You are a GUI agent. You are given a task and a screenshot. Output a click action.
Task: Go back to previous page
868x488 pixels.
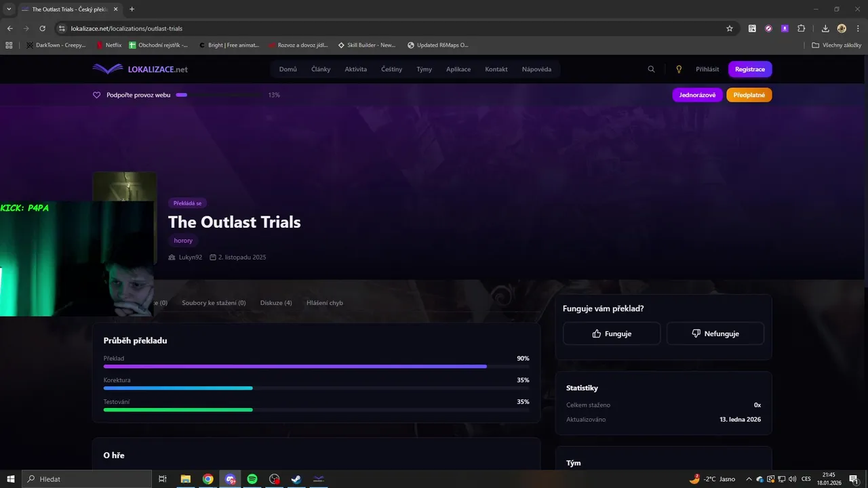10,28
